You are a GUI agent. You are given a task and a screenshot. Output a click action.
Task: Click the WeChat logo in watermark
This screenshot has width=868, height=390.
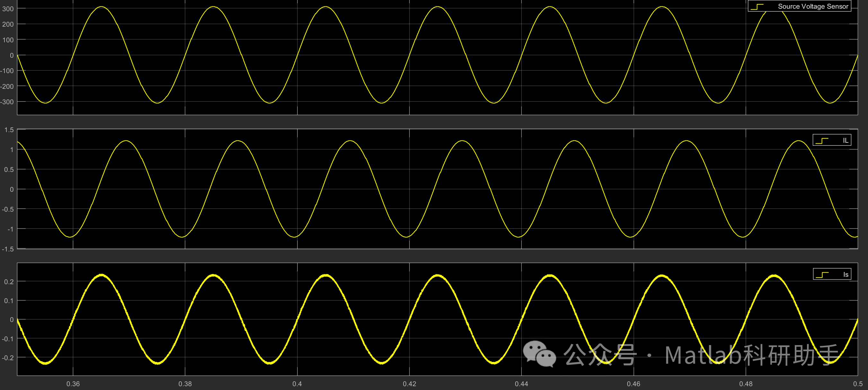539,354
